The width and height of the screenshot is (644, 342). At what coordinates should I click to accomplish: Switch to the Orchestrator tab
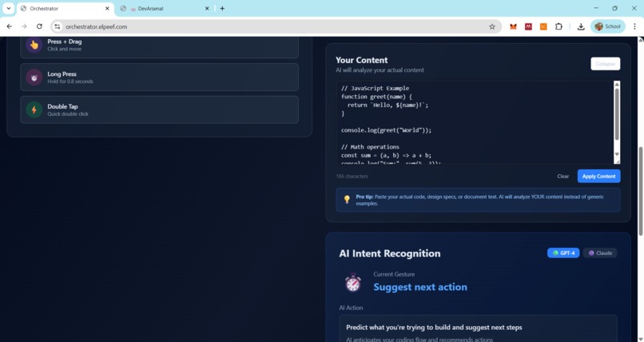[x=65, y=8]
